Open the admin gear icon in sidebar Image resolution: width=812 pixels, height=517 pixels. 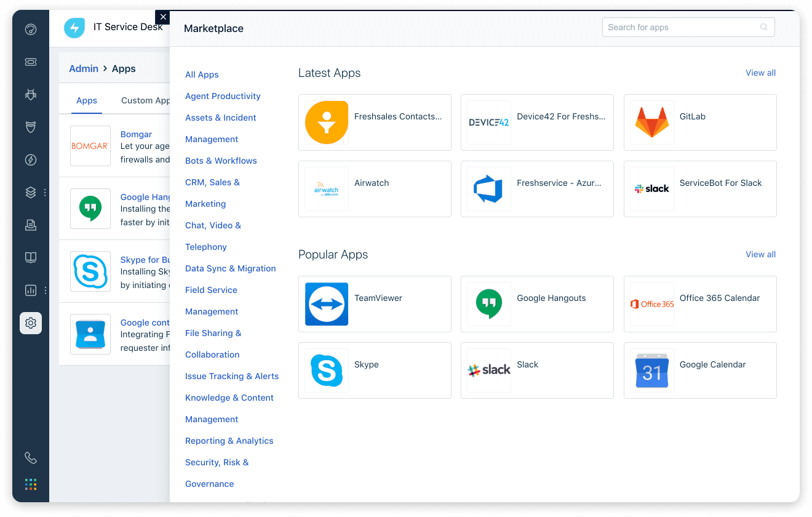pos(31,323)
